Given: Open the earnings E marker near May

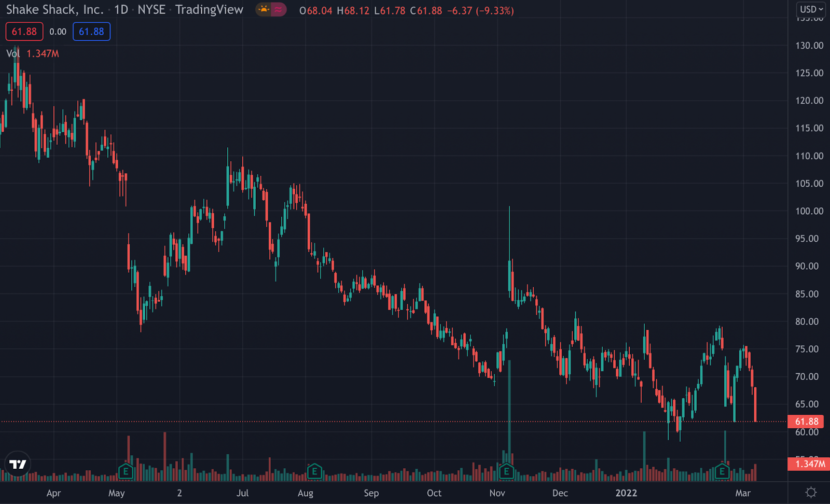Looking at the screenshot, I should coord(126,472).
